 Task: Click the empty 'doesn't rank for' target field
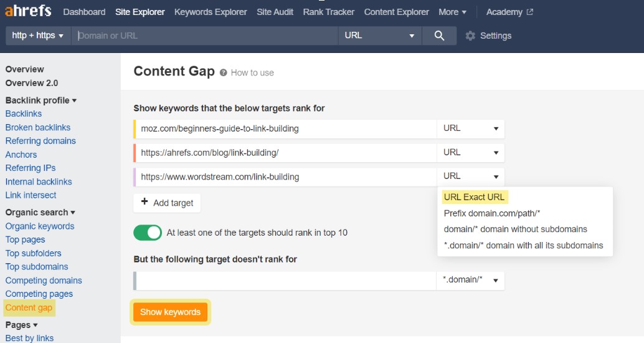pos(285,280)
